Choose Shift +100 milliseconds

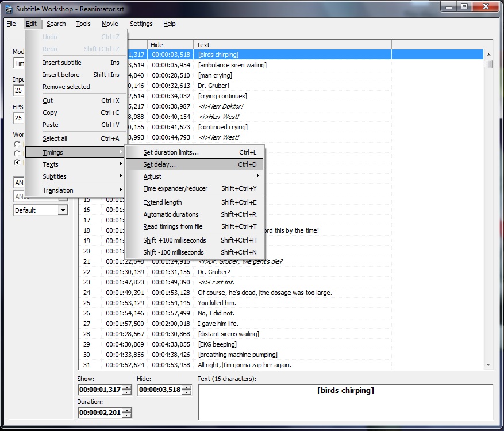195,240
